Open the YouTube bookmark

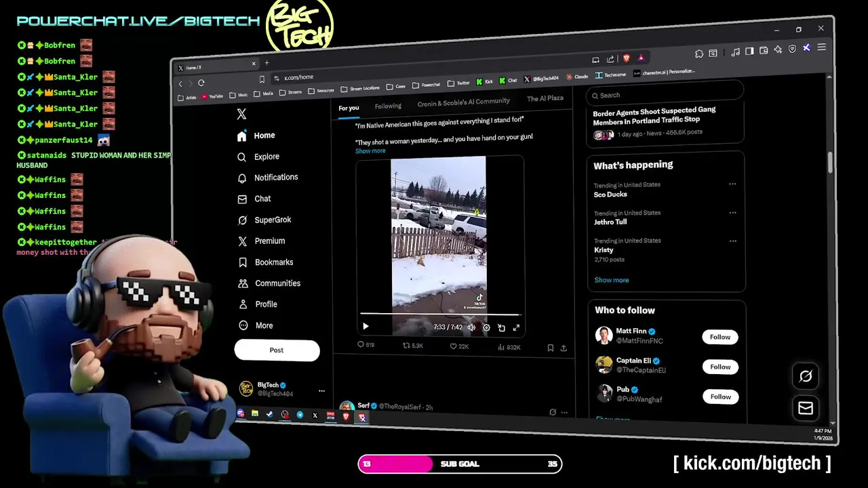pyautogui.click(x=212, y=96)
